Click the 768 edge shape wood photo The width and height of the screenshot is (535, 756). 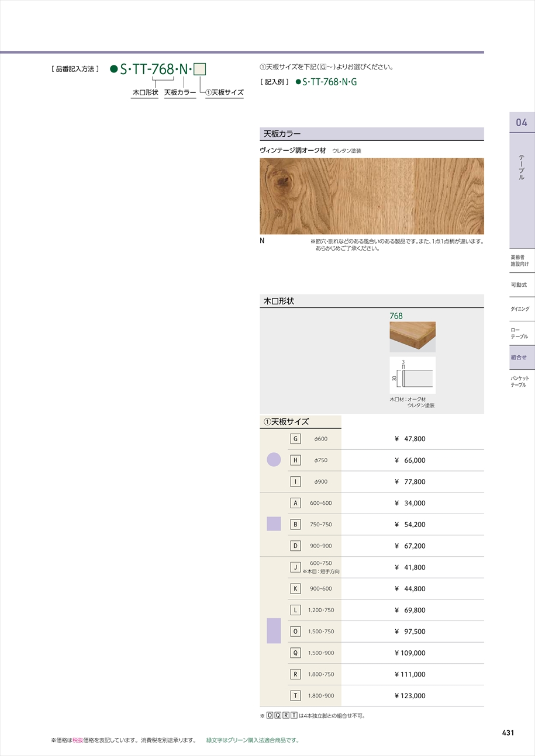pyautogui.click(x=413, y=337)
